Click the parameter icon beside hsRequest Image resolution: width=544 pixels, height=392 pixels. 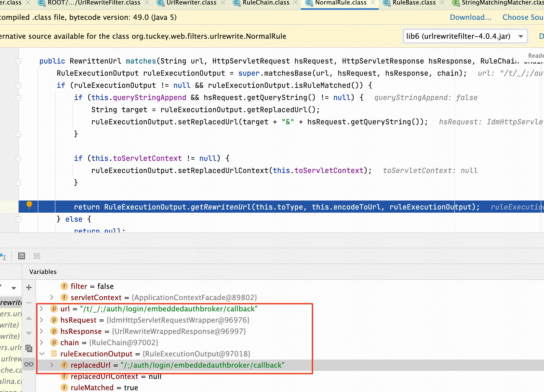pos(54,320)
